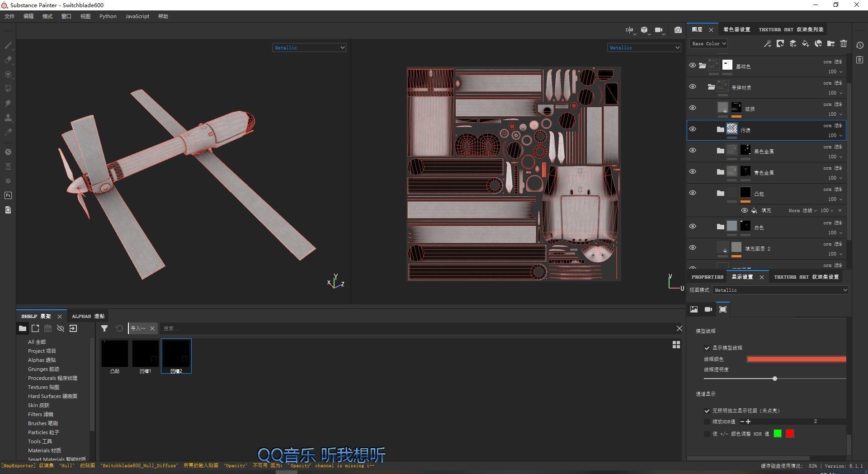Select the Paint brush tool in left toolbar
Image resolution: width=868 pixels, height=474 pixels.
pyautogui.click(x=8, y=45)
